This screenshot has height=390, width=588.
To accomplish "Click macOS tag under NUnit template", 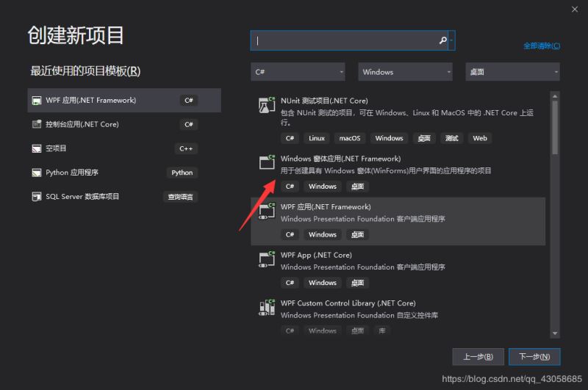I will [350, 138].
